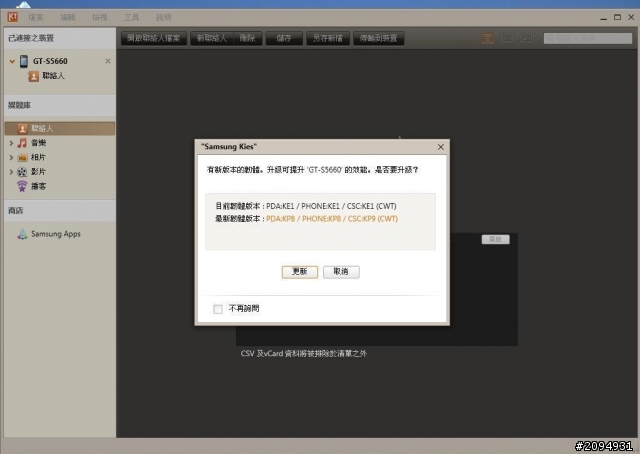This screenshot has width=640, height=454.
Task: Open the 編輯 menu
Action: [68, 17]
